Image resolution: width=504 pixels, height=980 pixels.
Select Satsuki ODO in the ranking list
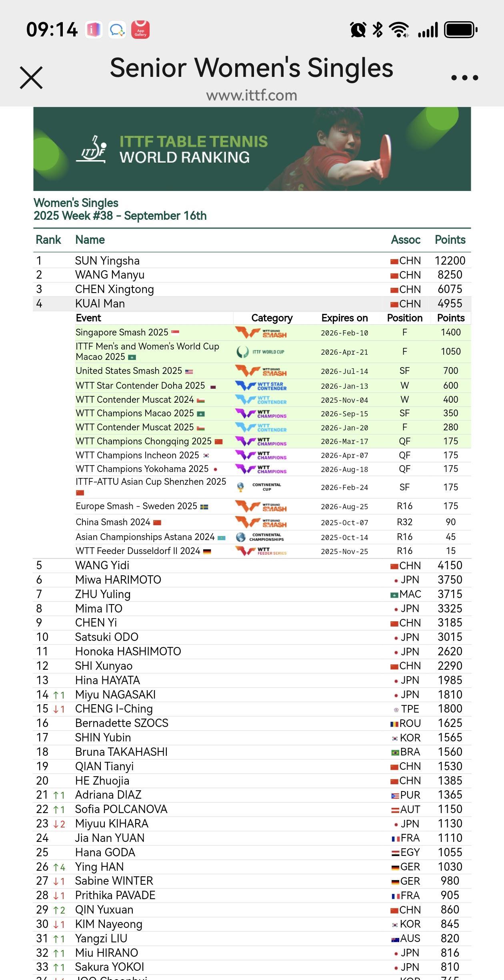(x=252, y=637)
